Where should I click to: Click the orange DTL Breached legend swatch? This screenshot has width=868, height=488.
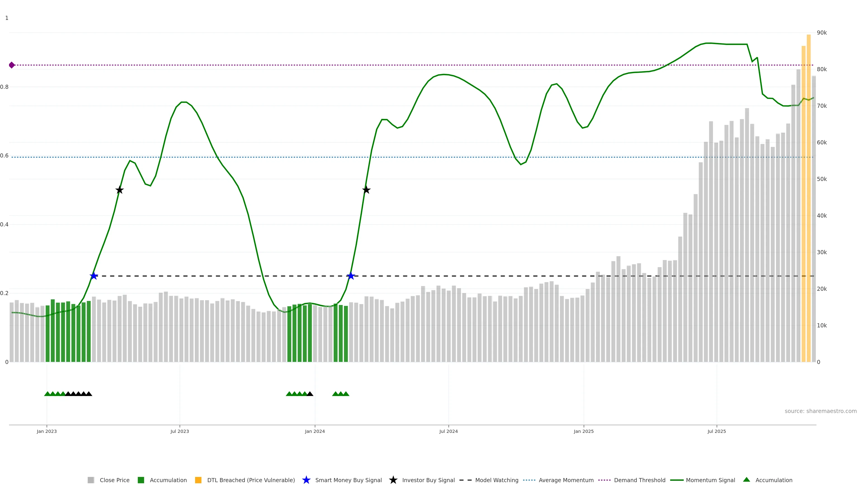click(198, 480)
